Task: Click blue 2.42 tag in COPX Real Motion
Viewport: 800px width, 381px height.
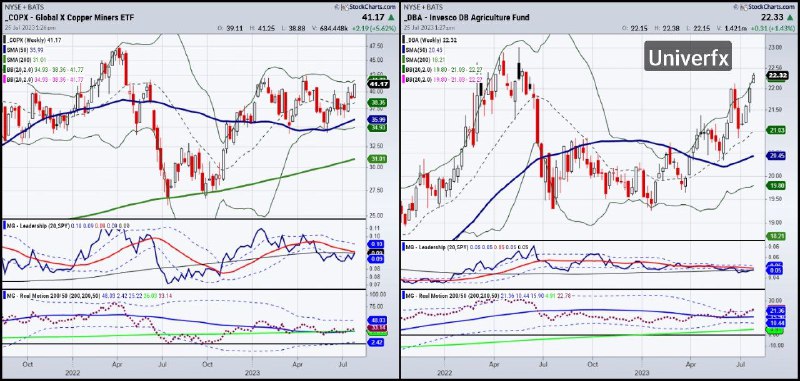Action: click(x=376, y=342)
